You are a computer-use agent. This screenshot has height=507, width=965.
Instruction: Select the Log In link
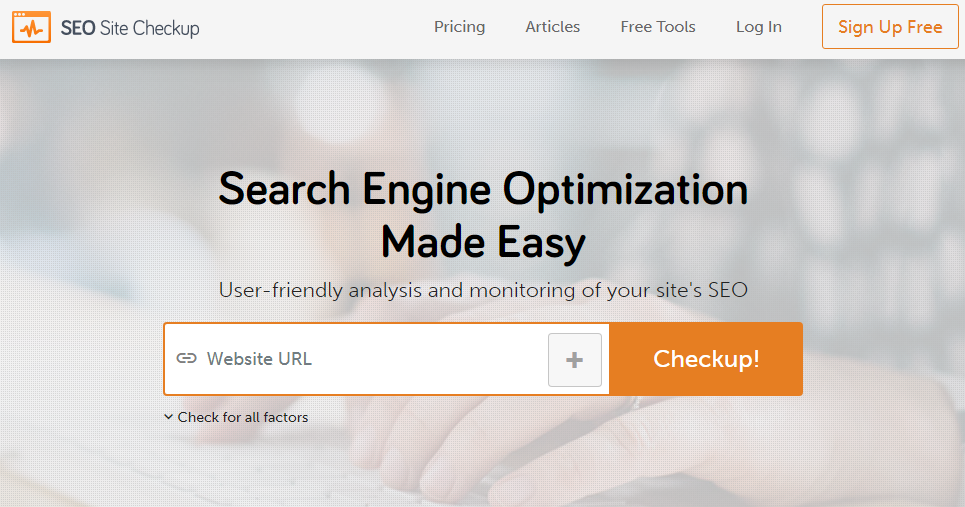tap(759, 27)
